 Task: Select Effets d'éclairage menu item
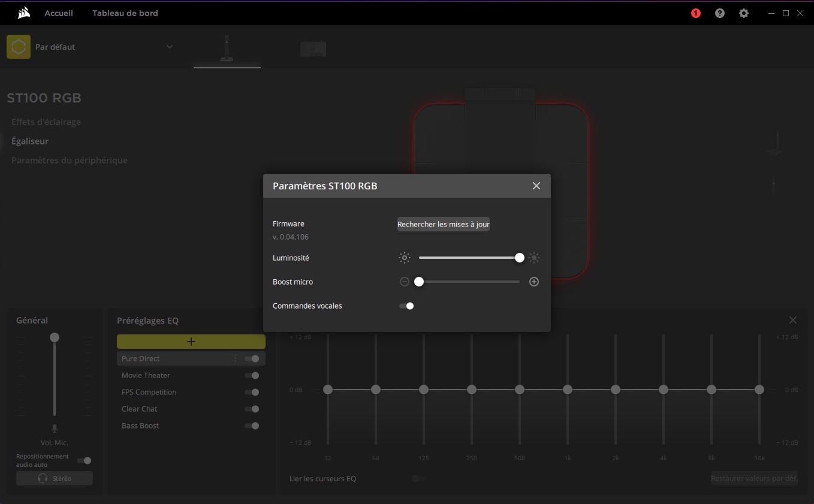(46, 122)
